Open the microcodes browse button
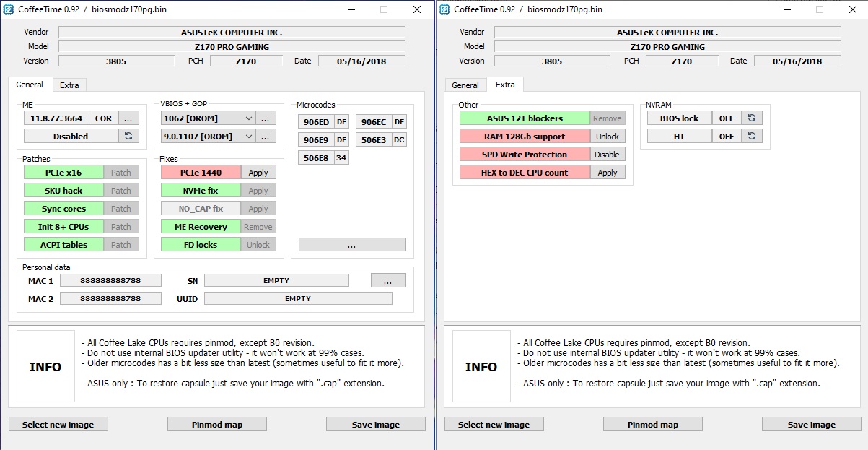This screenshot has height=450, width=868. coord(352,245)
